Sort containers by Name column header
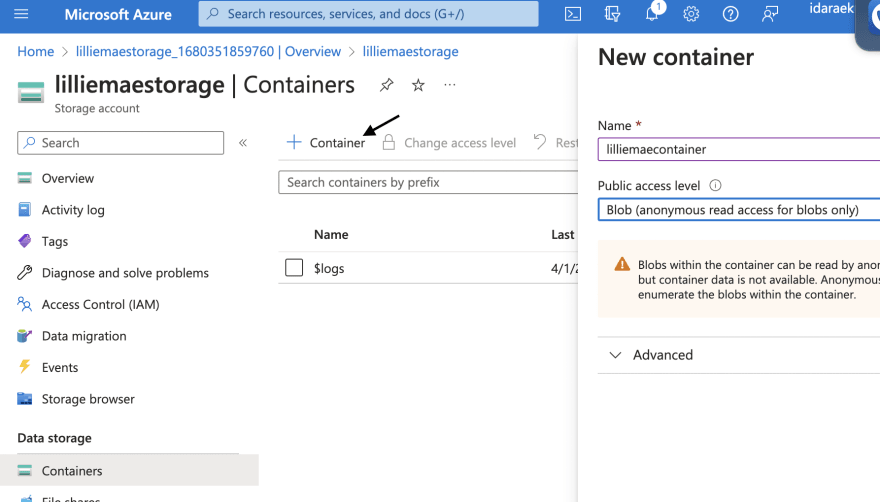 331,234
